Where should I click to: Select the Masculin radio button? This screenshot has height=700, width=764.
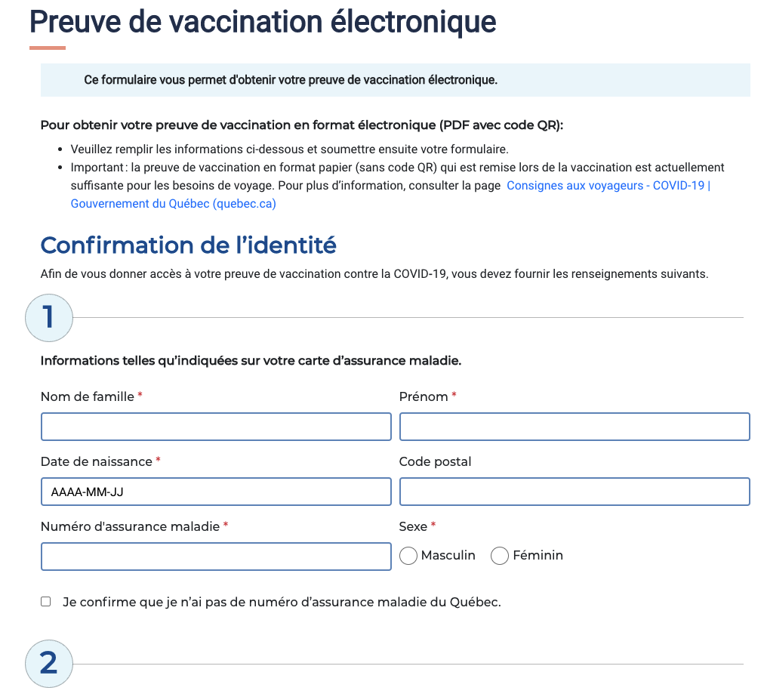pos(408,555)
